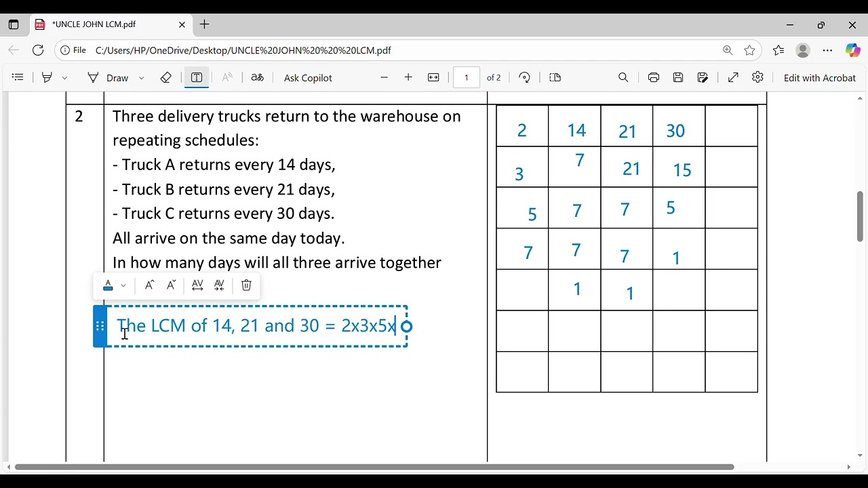Screen dimensions: 868x488
Task: Increase the text font size
Action: [x=149, y=285]
